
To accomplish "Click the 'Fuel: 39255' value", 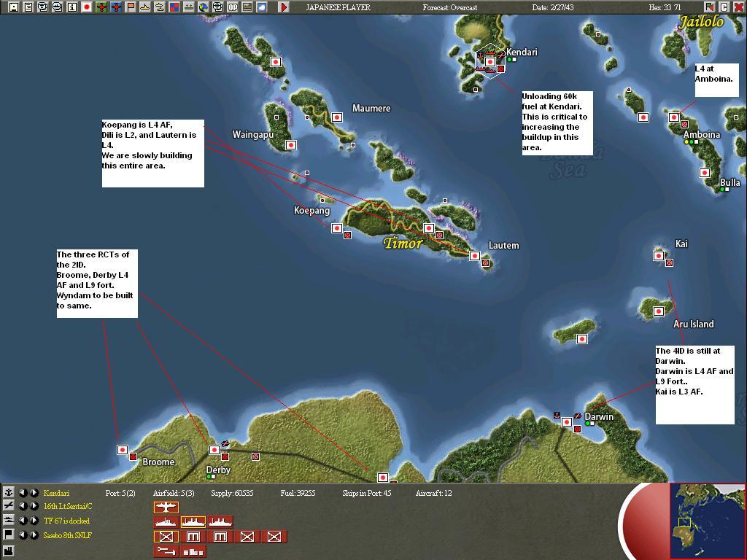I will (298, 493).
